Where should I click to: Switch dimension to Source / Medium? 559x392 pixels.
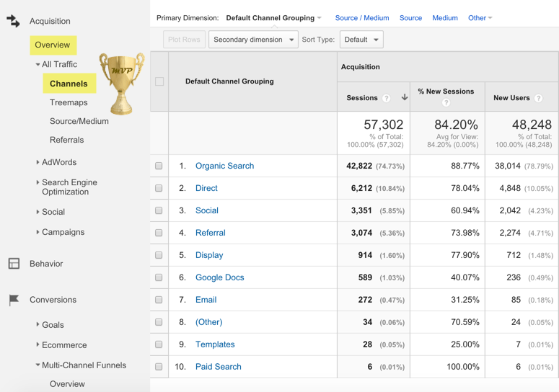pos(362,18)
